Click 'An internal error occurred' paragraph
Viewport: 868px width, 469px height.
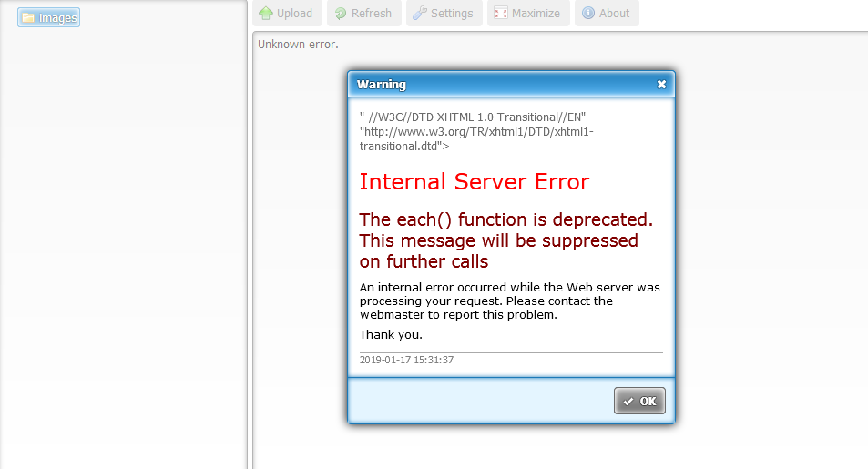510,301
